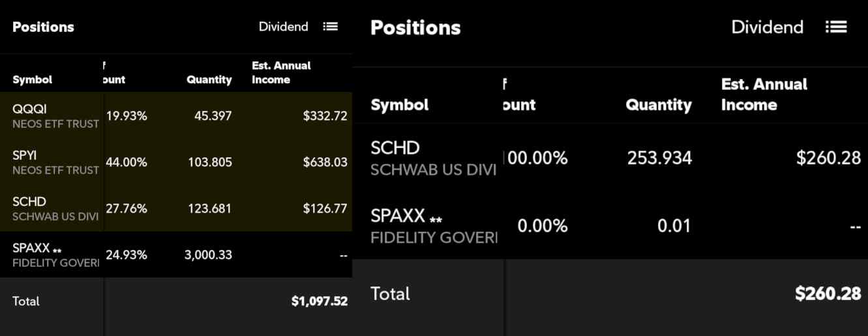Sort by Quantity column in left panel
Image resolution: width=868 pixels, height=336 pixels.
point(209,80)
